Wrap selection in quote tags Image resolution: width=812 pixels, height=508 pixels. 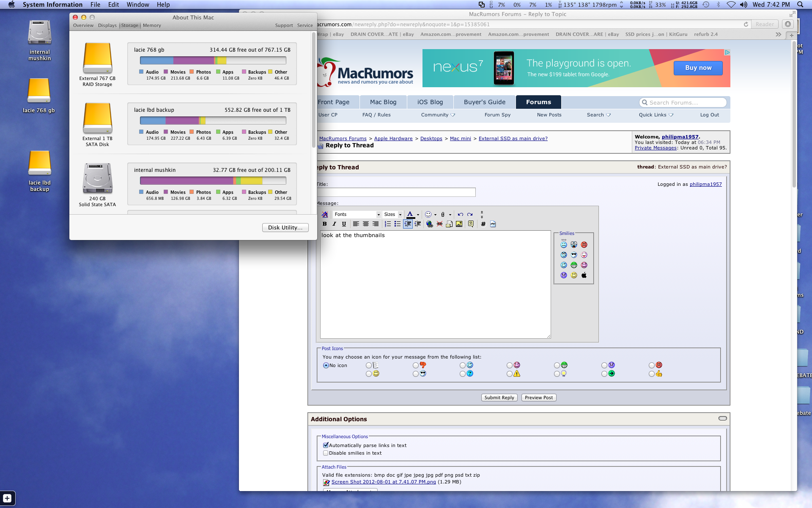[471, 224]
